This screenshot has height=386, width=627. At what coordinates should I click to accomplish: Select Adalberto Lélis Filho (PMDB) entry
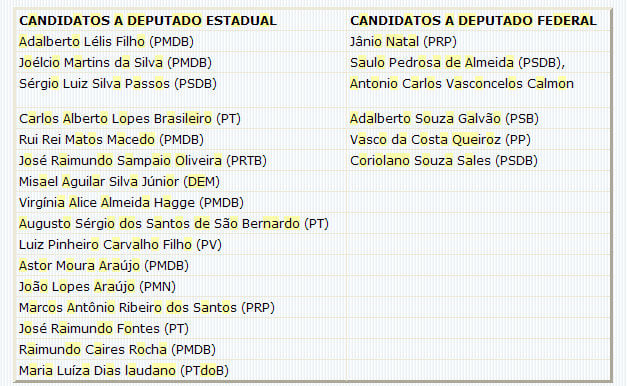click(x=106, y=42)
